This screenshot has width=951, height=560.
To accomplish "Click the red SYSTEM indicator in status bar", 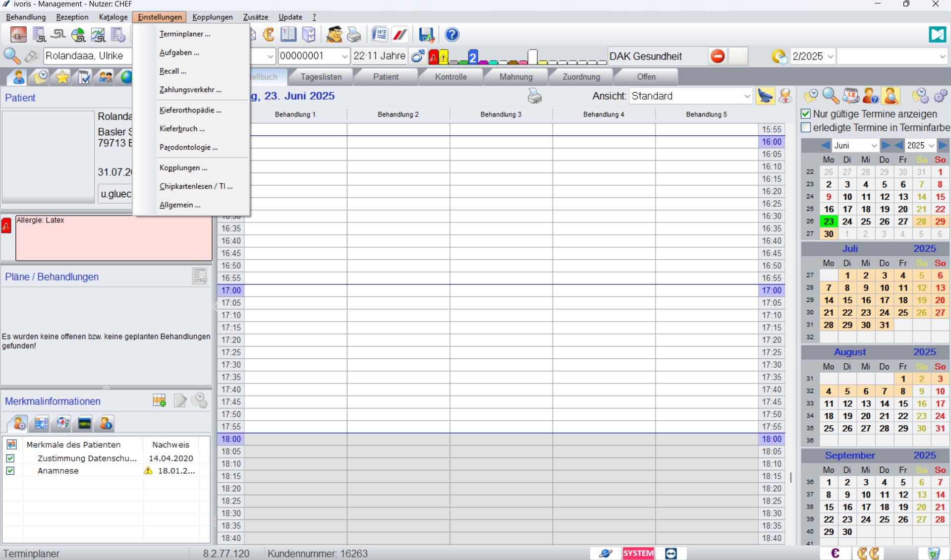I will (x=638, y=554).
